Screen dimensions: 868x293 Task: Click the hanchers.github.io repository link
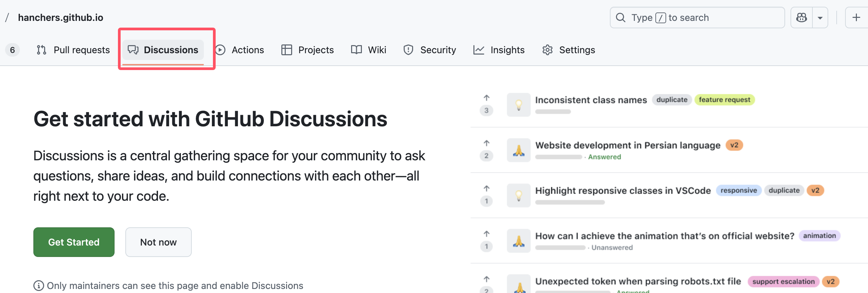tap(61, 18)
